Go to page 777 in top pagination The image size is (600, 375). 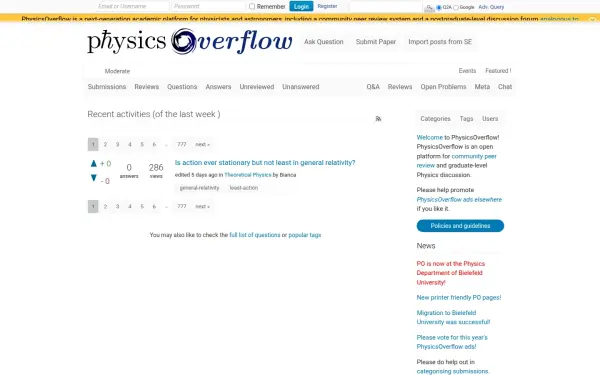[x=182, y=144]
